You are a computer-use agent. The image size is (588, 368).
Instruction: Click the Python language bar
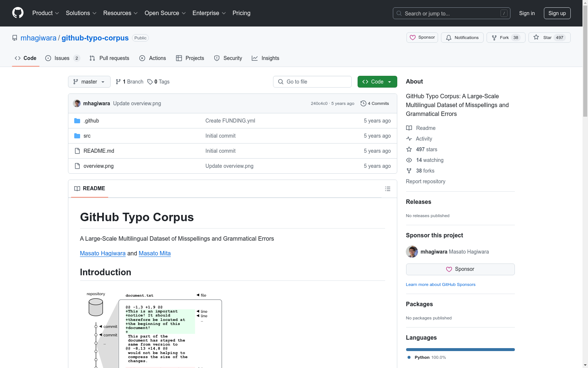click(460, 350)
